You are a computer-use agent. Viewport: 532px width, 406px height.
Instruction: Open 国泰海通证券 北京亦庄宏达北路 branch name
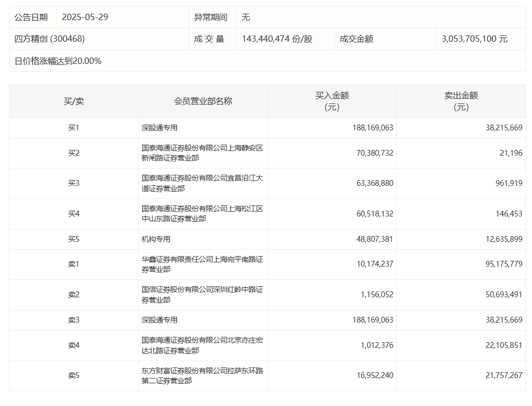pos(202,345)
